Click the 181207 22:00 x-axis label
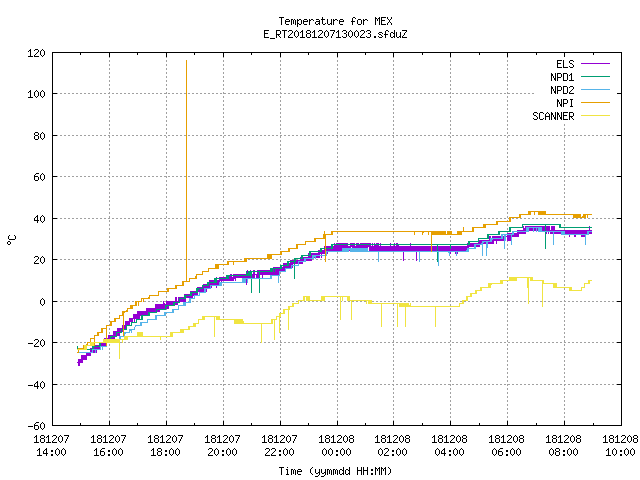 pyautogui.click(x=279, y=446)
